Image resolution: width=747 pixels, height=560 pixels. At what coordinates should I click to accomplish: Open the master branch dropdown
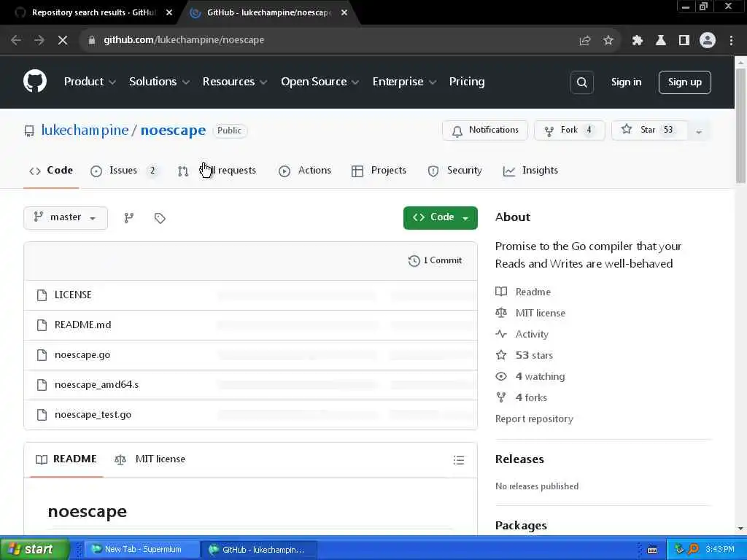[x=65, y=217]
